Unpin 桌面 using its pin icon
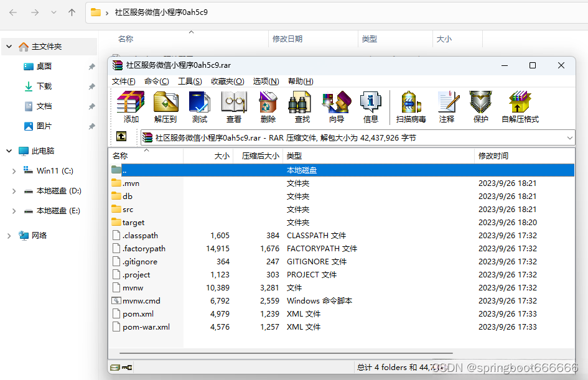The image size is (588, 380). click(91, 67)
